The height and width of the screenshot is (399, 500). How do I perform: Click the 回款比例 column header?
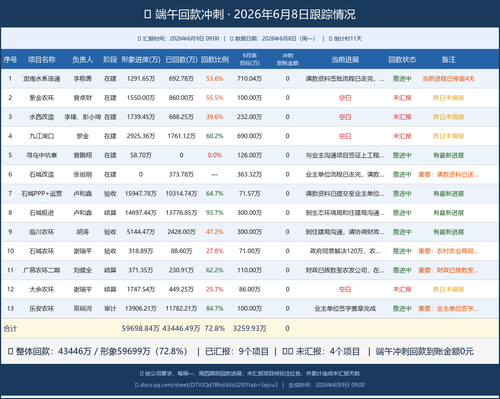215,60
